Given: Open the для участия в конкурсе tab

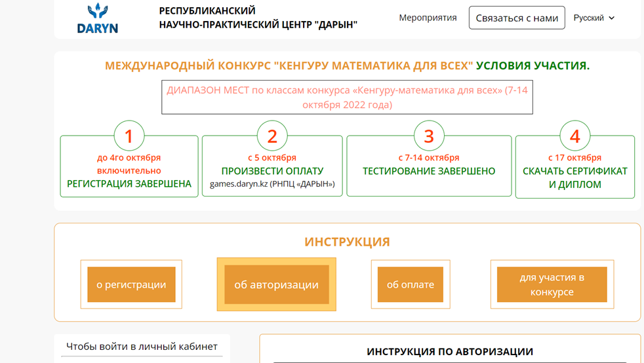Looking at the screenshot, I should click(x=552, y=284).
